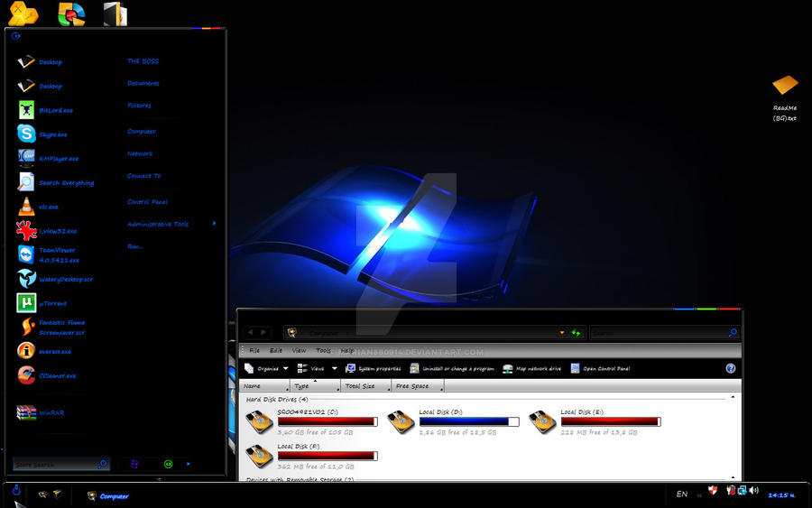Viewport: 812px width, 508px height.
Task: Open THE BOSS user folder link
Action: click(x=143, y=61)
